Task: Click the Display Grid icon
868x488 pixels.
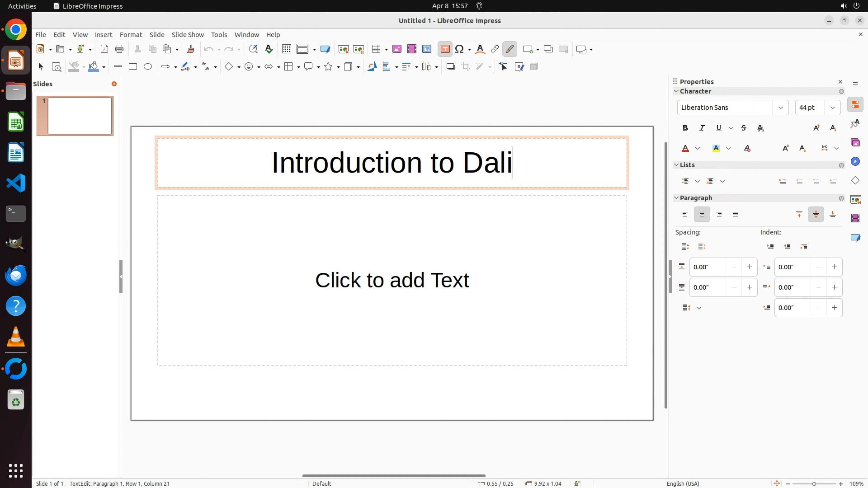Action: 286,49
